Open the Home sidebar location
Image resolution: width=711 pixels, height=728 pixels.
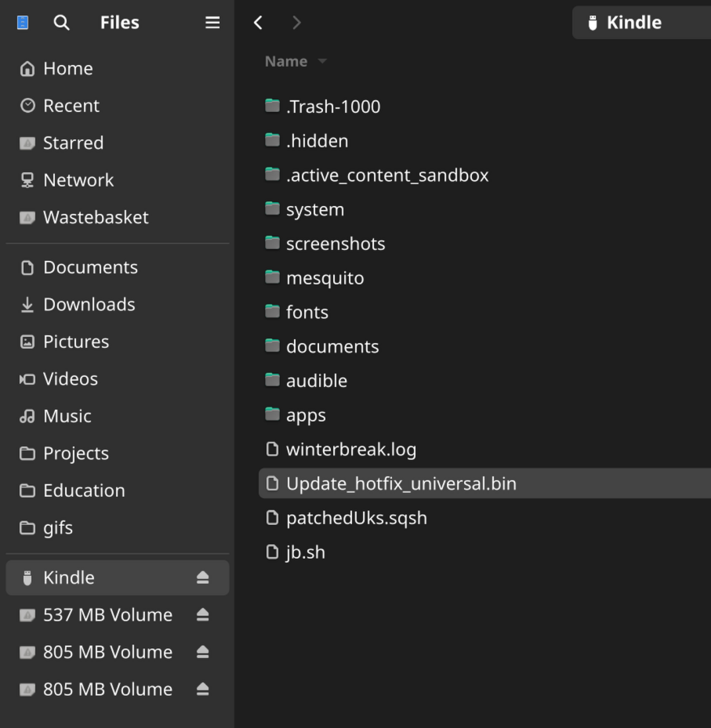pyautogui.click(x=67, y=69)
